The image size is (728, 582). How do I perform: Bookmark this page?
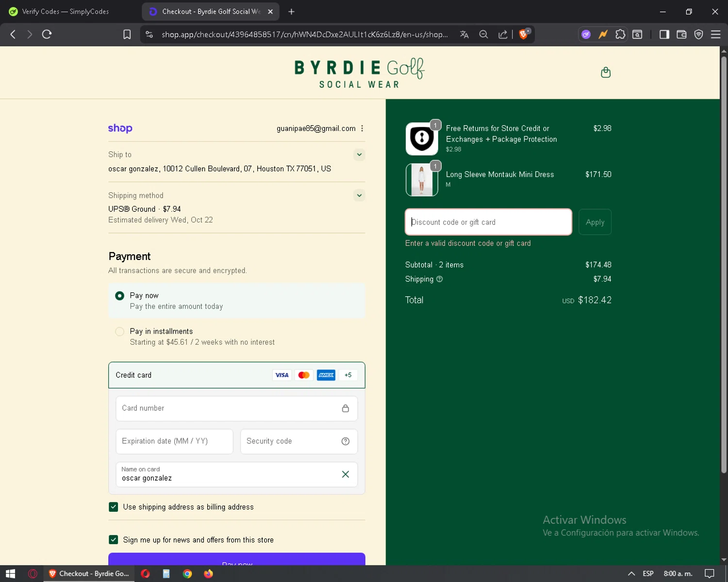point(127,34)
